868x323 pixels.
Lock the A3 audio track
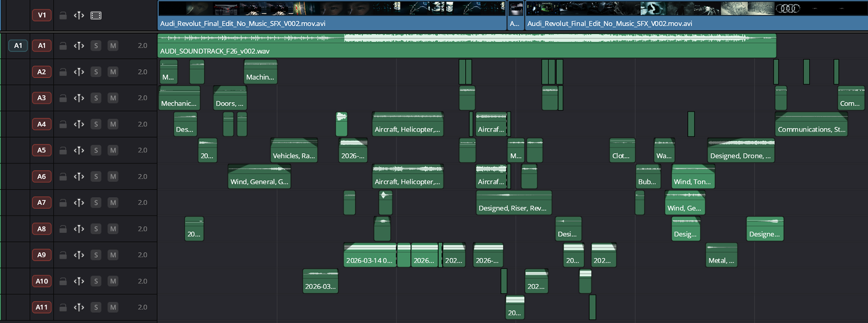[x=63, y=98]
